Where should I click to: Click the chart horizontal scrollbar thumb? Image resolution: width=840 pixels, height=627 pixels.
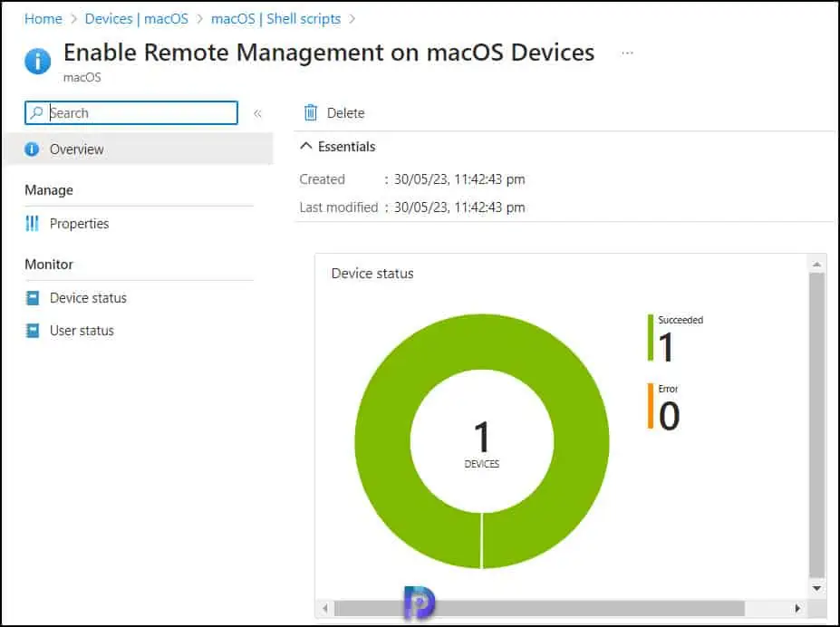[x=539, y=608]
